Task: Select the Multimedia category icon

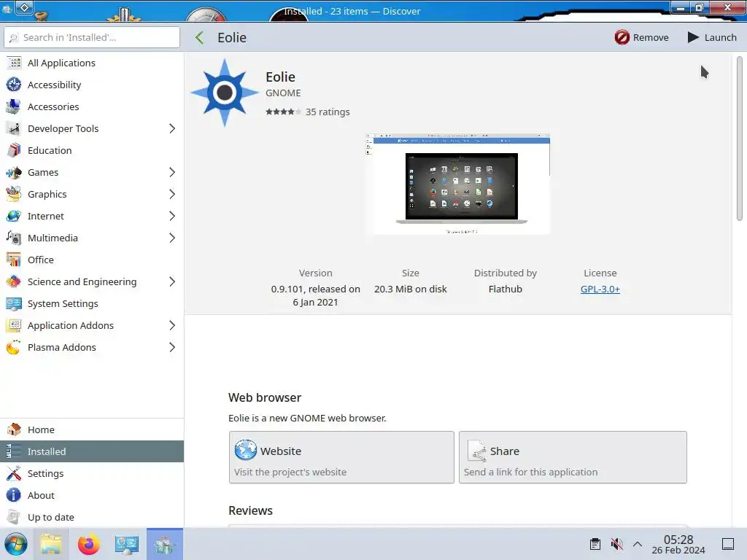Action: click(x=14, y=238)
